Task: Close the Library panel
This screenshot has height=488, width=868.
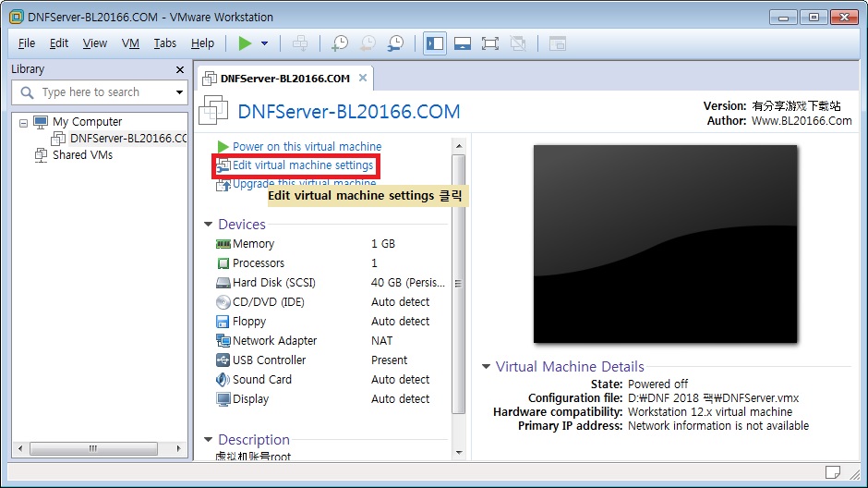Action: click(179, 70)
